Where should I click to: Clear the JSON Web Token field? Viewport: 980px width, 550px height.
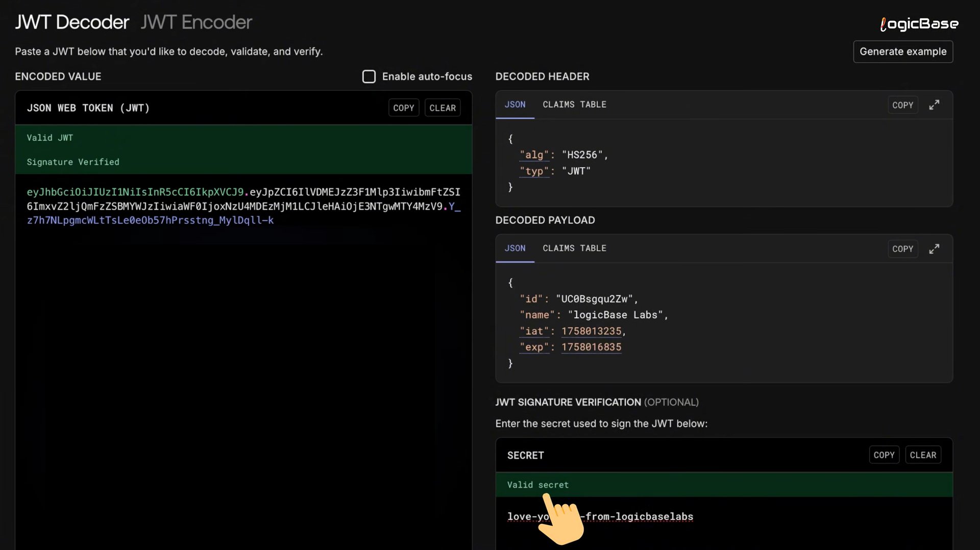point(442,108)
